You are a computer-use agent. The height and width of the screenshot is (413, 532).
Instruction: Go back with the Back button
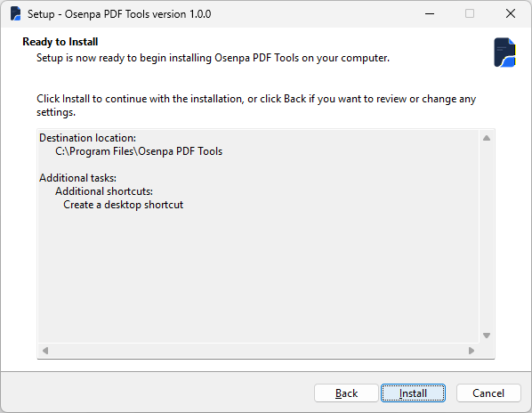(x=346, y=393)
